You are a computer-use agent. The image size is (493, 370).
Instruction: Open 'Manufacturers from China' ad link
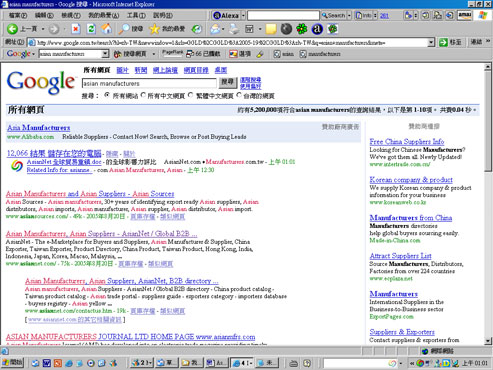(x=411, y=218)
